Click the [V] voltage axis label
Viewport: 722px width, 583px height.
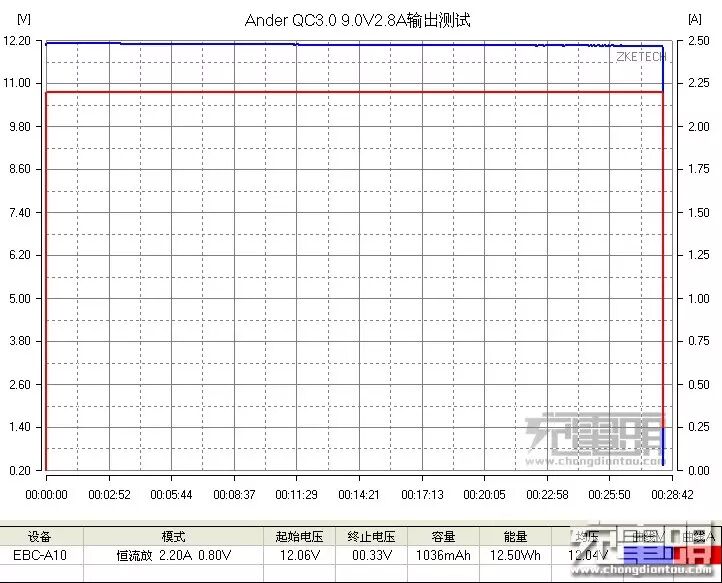23,19
